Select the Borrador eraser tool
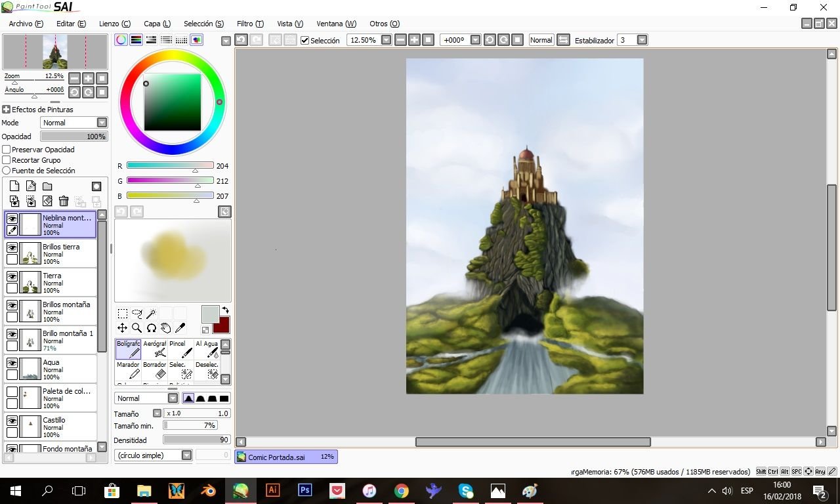 154,371
